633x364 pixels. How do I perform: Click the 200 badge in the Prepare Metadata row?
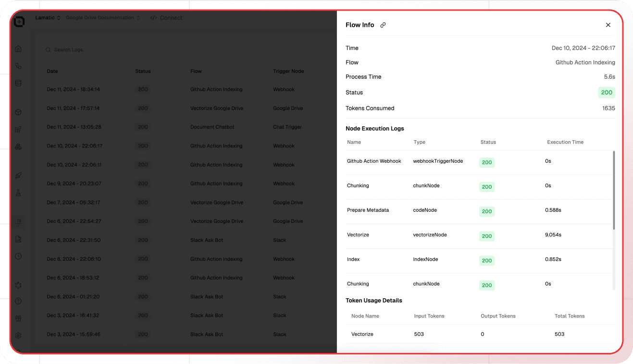(x=487, y=211)
